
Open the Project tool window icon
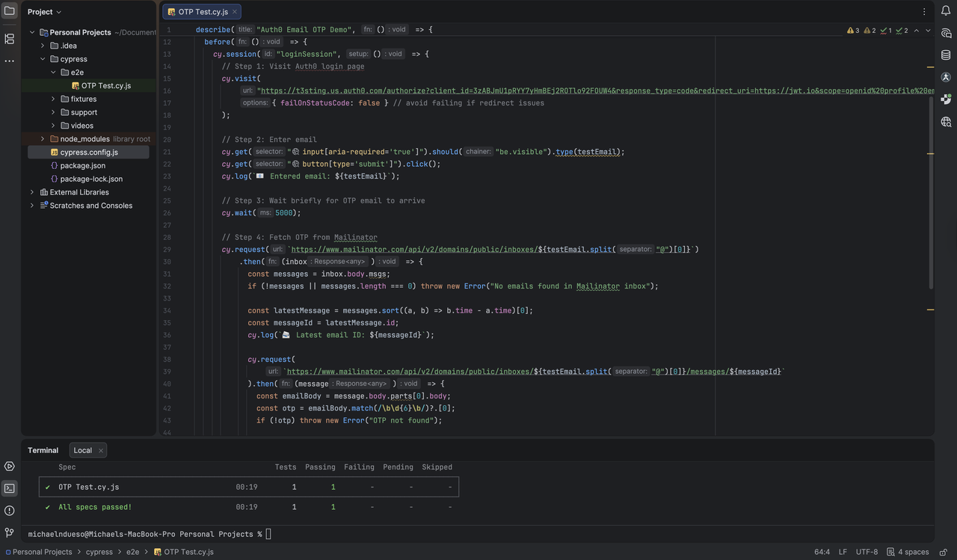pyautogui.click(x=9, y=10)
